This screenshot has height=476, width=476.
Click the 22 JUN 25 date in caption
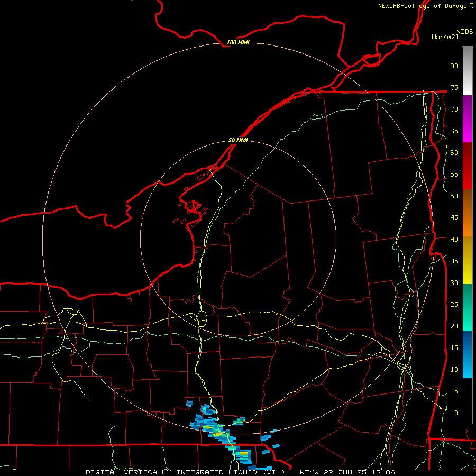345,472
